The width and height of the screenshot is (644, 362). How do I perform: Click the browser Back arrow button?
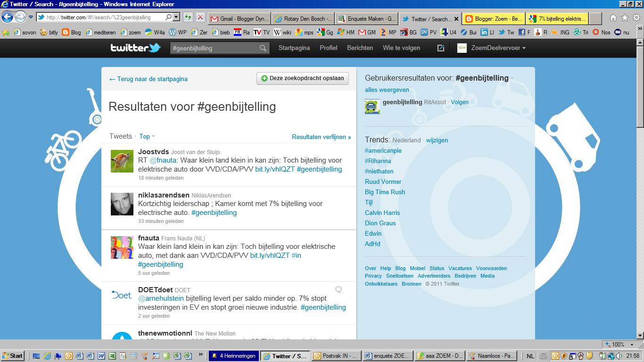coord(7,17)
